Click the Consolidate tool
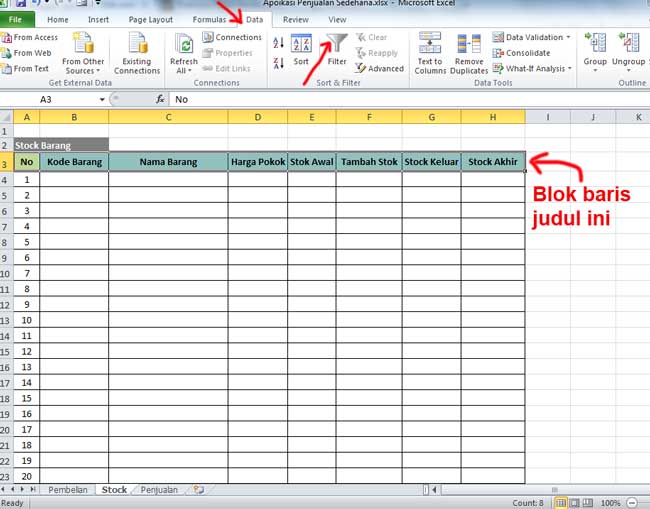This screenshot has width=650, height=509. (521, 53)
